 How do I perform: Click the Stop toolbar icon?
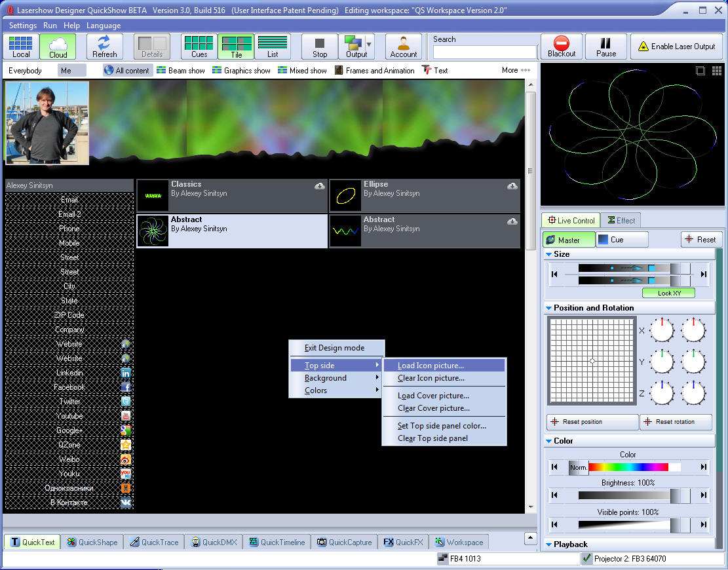click(320, 47)
